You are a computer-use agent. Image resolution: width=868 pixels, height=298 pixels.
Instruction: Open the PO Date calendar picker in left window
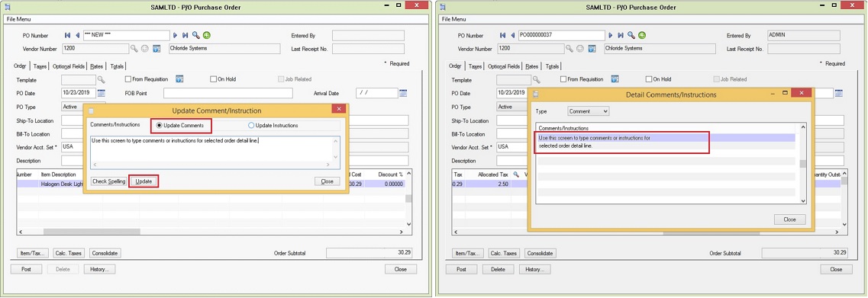102,93
